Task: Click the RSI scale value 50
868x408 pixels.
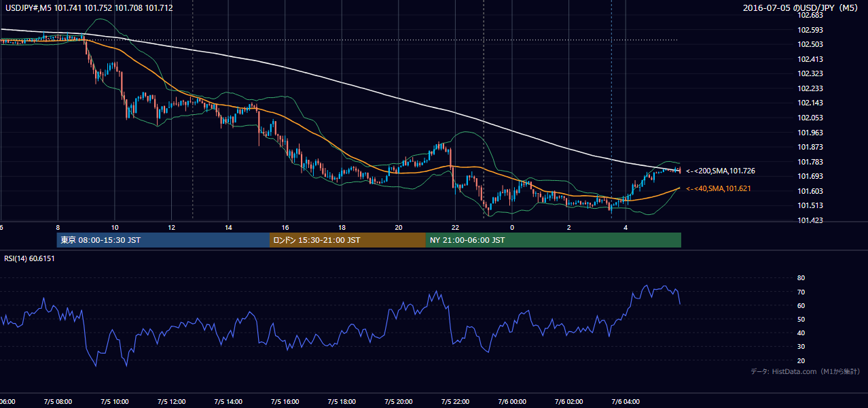Action: click(801, 319)
